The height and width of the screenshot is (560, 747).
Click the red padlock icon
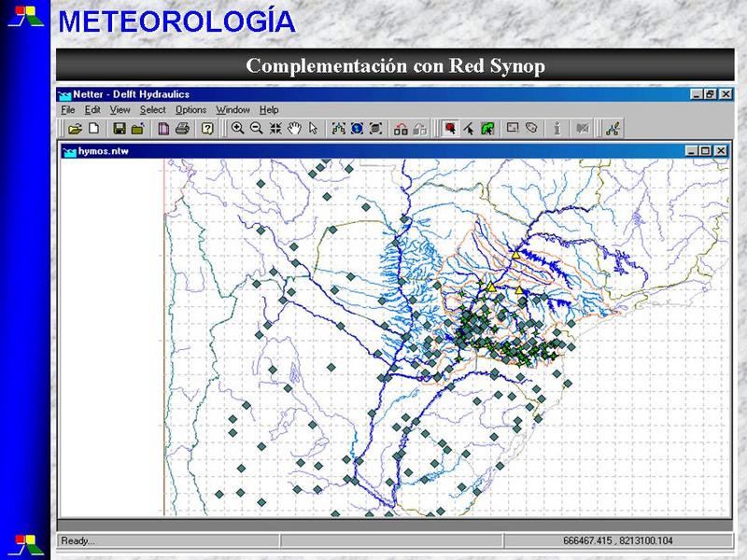(401, 129)
